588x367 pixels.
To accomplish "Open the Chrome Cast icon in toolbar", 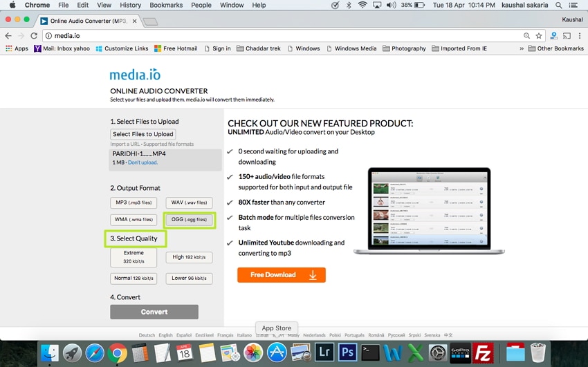I will (x=567, y=35).
